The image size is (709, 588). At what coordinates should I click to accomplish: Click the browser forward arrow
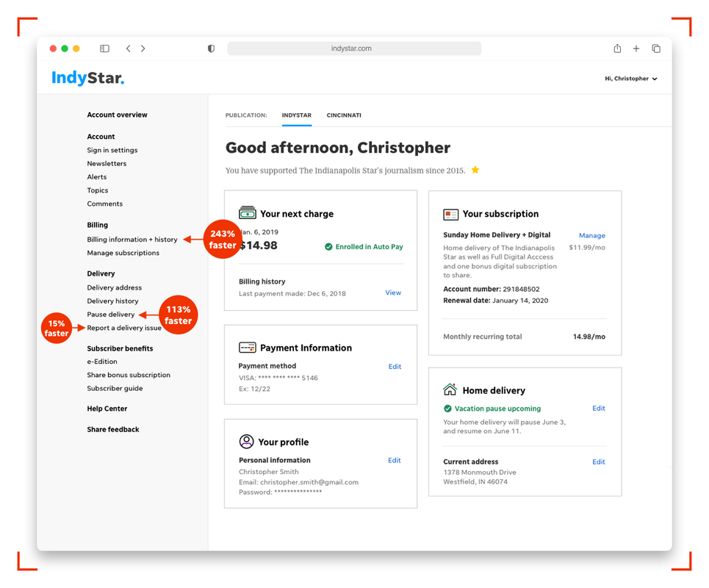click(143, 49)
